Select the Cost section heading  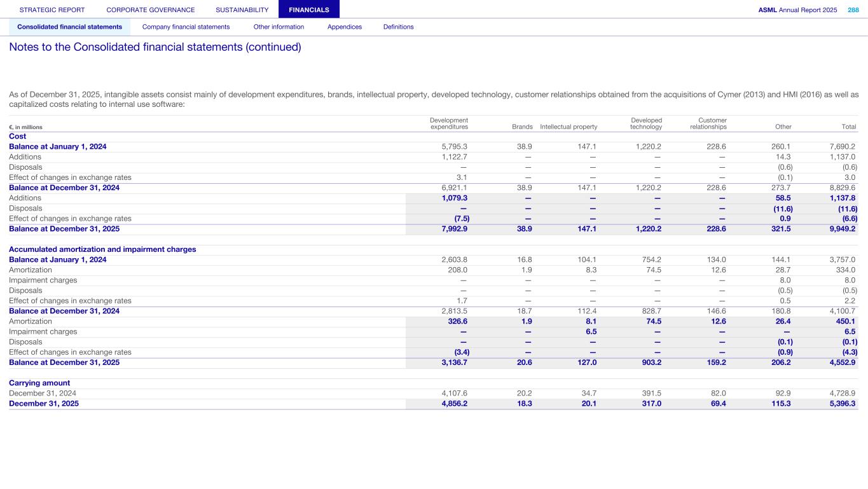click(x=18, y=136)
